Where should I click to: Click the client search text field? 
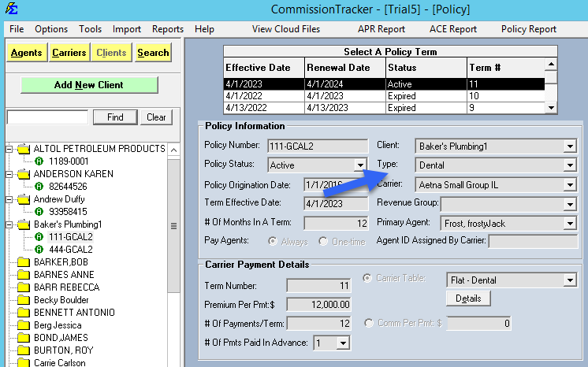(47, 117)
